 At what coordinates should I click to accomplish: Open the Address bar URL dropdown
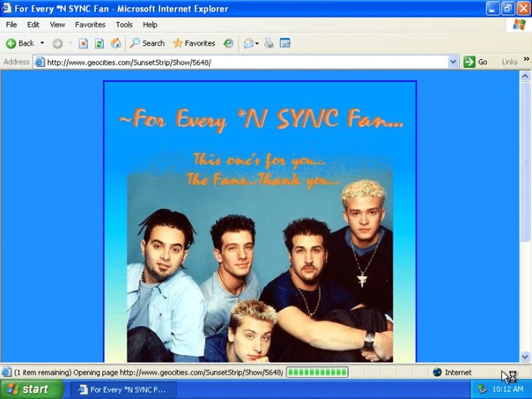click(453, 62)
